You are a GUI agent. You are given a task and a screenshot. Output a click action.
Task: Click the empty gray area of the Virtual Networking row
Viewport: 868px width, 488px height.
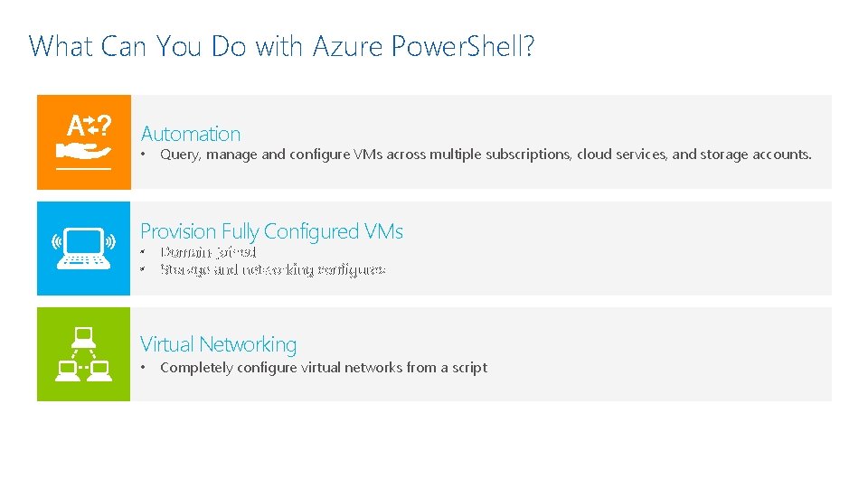[659, 354]
